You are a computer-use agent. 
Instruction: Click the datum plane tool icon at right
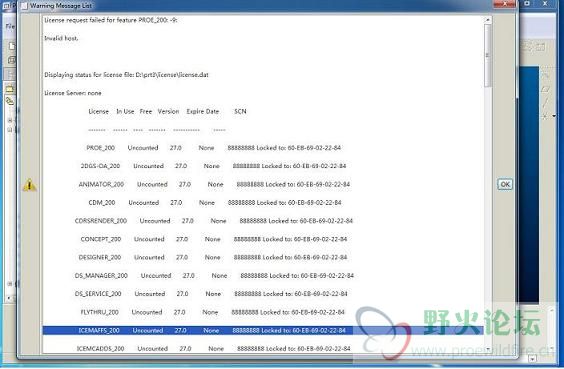546,89
